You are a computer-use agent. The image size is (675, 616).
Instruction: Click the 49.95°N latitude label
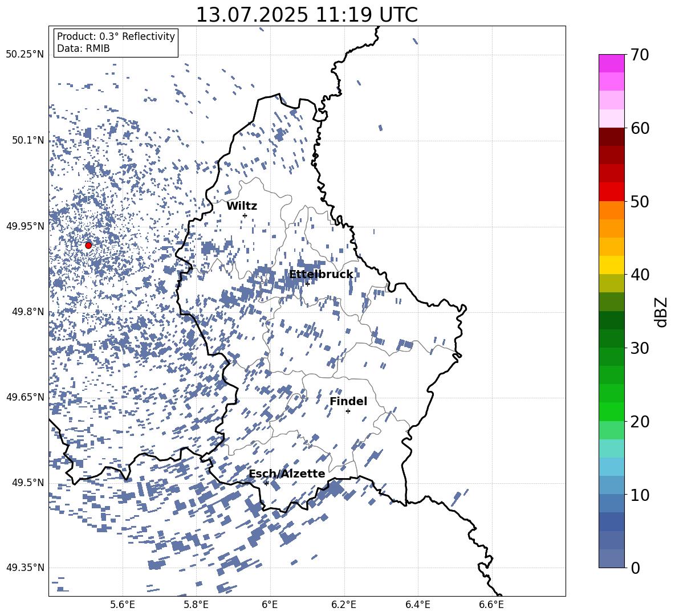pyautogui.click(x=25, y=226)
